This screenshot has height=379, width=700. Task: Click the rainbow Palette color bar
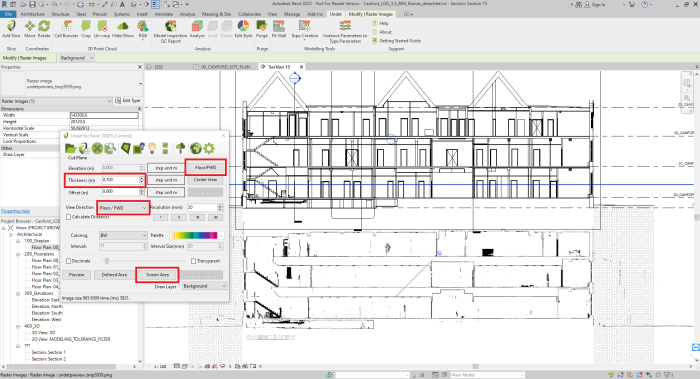pos(194,235)
